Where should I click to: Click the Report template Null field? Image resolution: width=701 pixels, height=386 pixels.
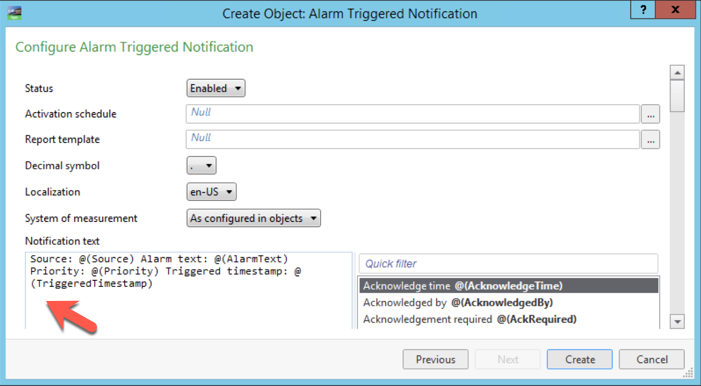coord(413,139)
